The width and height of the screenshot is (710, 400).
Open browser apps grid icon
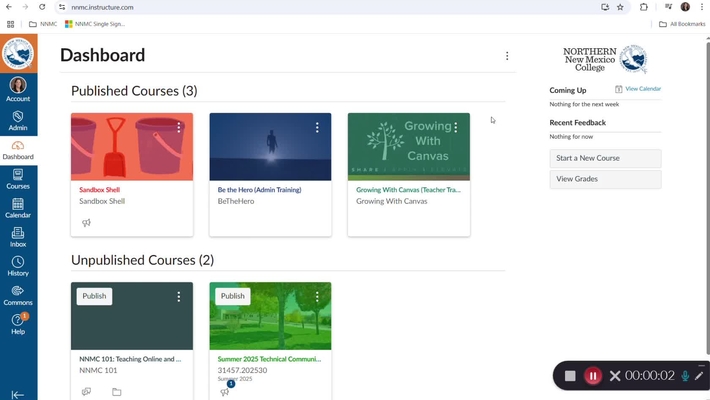(10, 24)
